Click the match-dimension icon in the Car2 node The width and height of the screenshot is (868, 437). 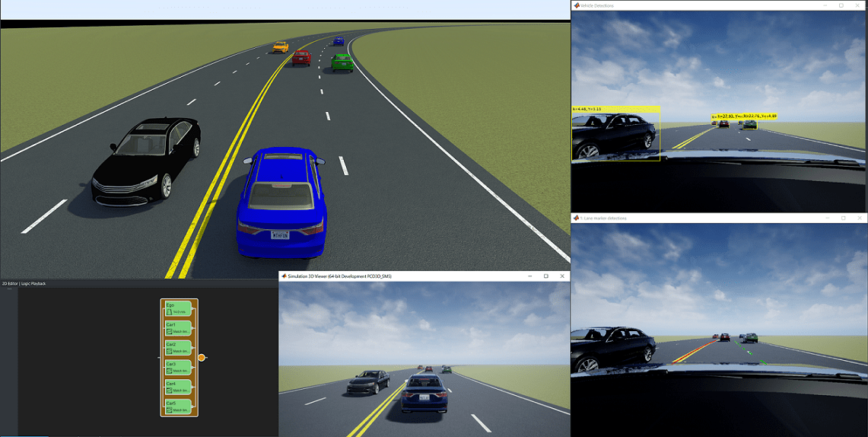[170, 351]
